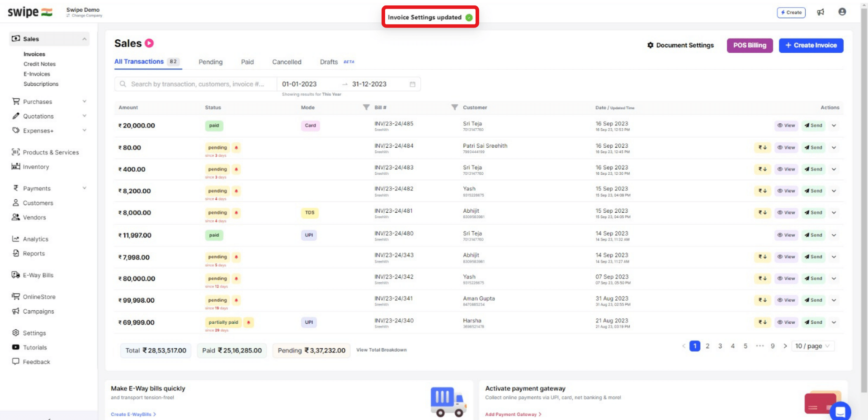The image size is (868, 420).
Task: Open the user profile icon
Action: tap(842, 12)
